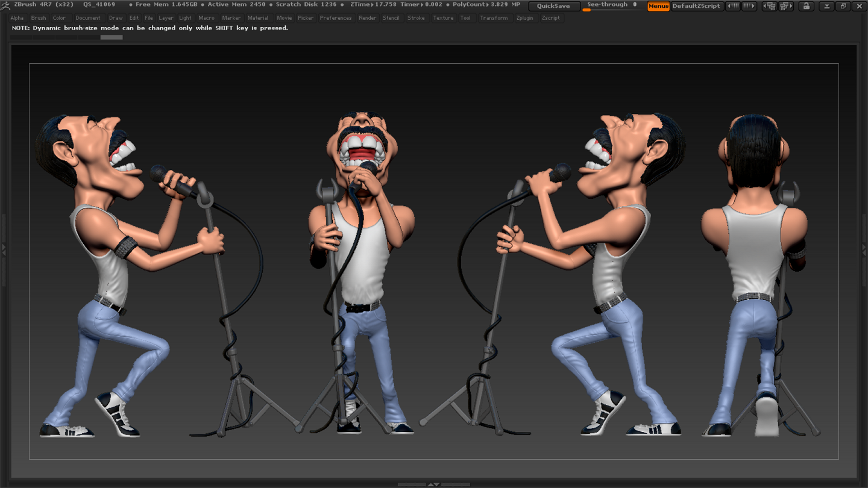The height and width of the screenshot is (488, 868).
Task: Click the restore window icon
Action: (843, 6)
